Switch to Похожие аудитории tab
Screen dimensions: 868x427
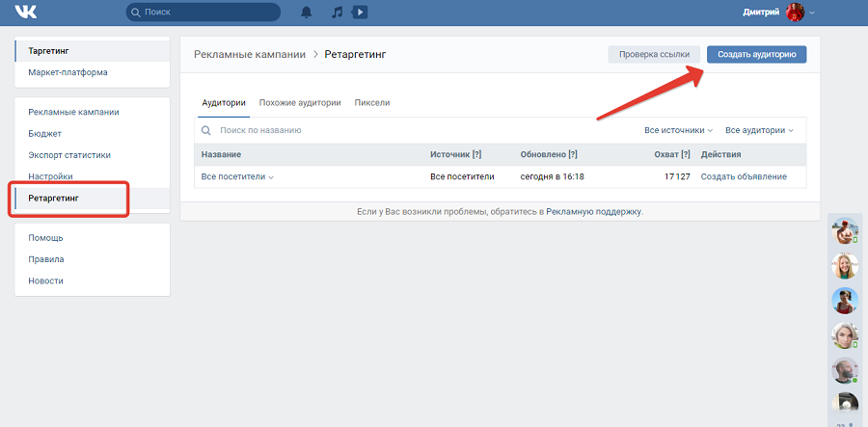tap(300, 103)
